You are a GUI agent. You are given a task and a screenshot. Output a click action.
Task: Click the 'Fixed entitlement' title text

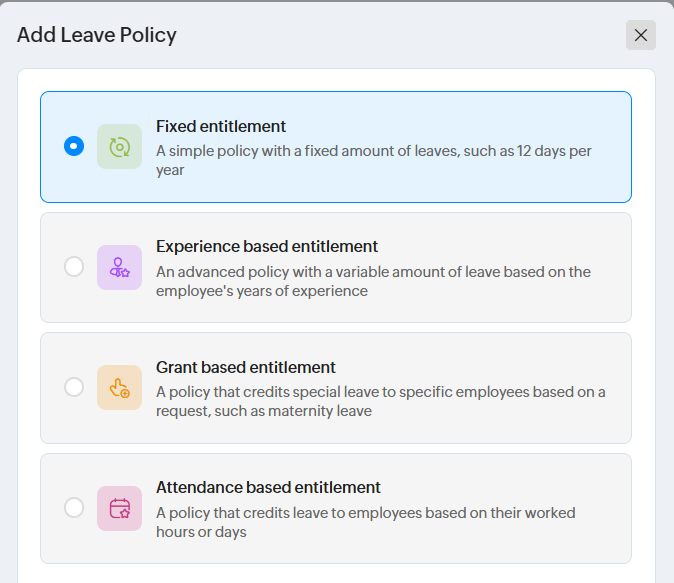[x=221, y=127]
